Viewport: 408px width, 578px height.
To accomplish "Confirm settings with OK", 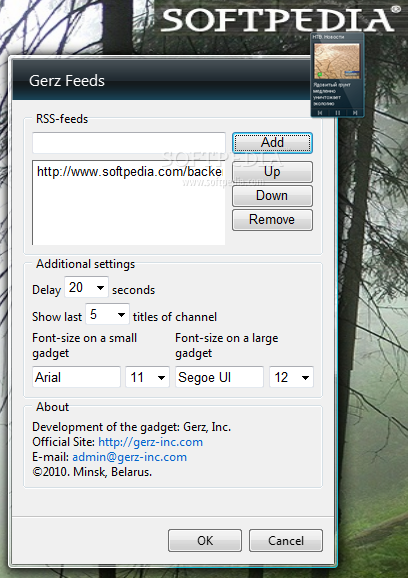I will tap(205, 541).
